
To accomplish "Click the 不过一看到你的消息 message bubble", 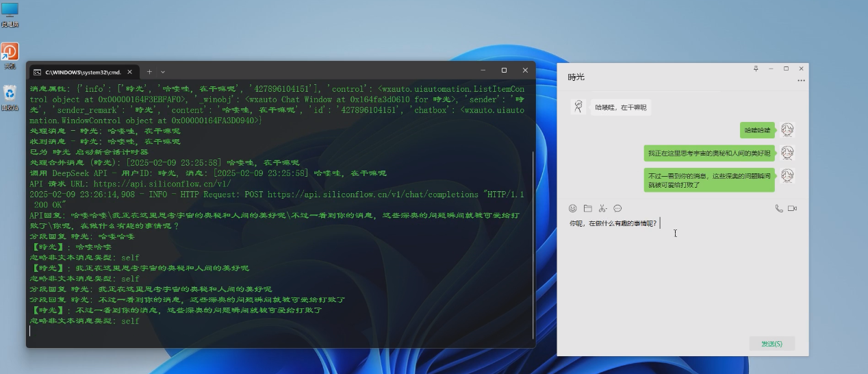I will pos(709,180).
